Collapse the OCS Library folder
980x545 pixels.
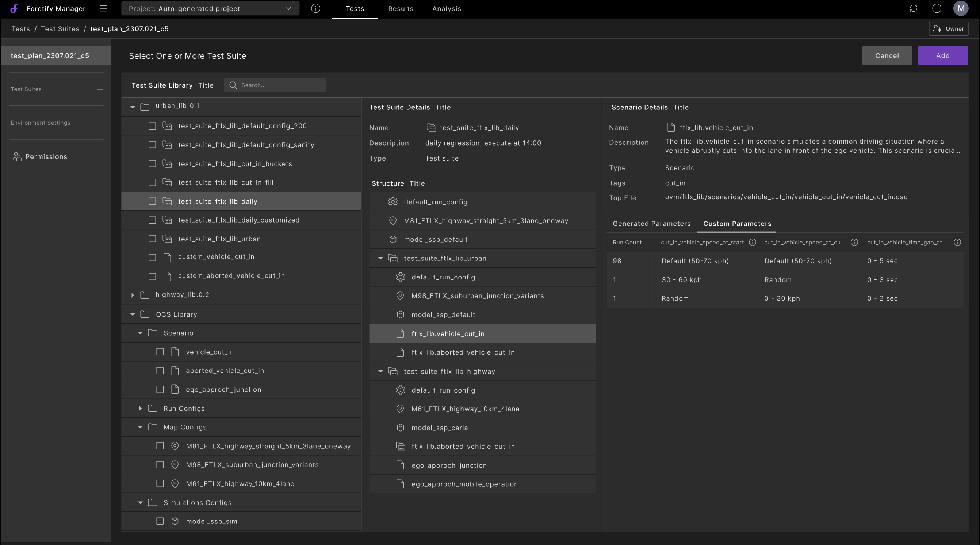(133, 314)
